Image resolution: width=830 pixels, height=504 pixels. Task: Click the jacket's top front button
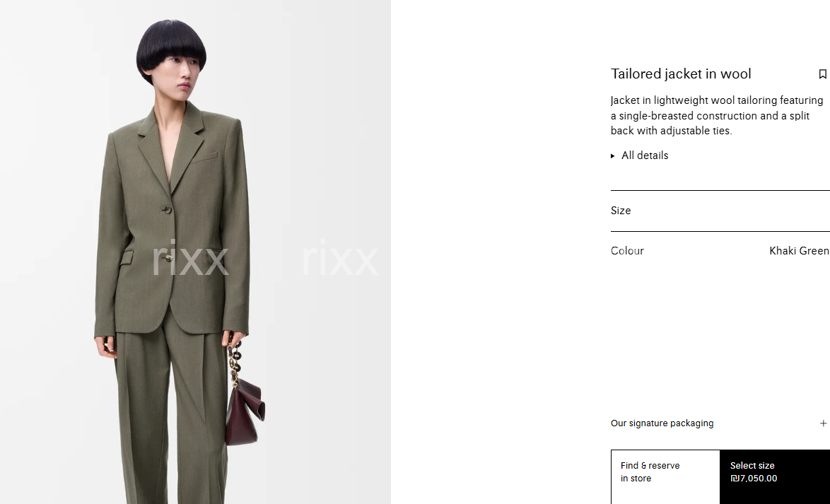coord(168,210)
